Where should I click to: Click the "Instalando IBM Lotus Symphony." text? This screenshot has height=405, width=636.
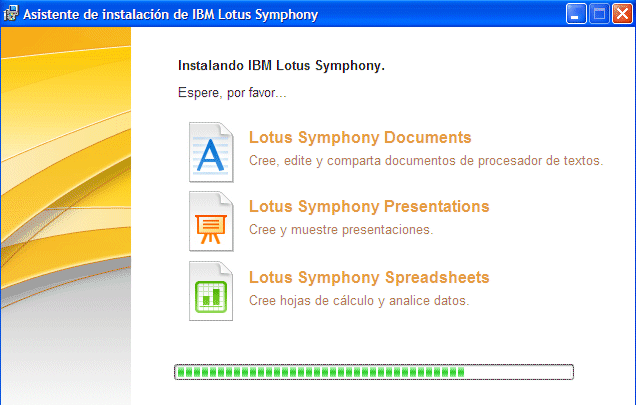tap(281, 66)
